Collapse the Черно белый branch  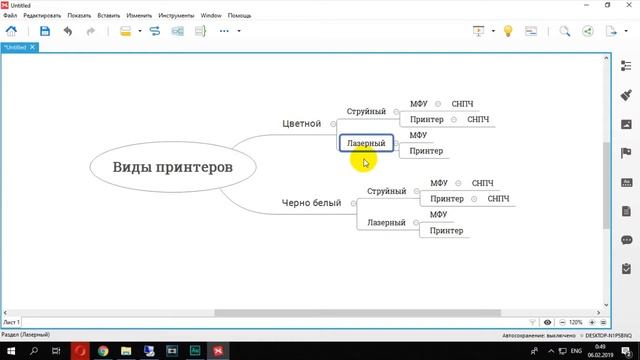pos(353,203)
